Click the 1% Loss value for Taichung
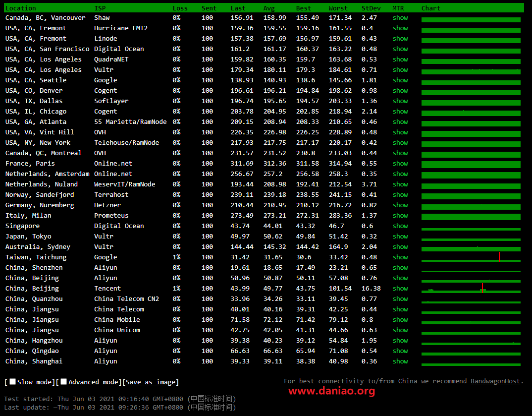 click(176, 257)
